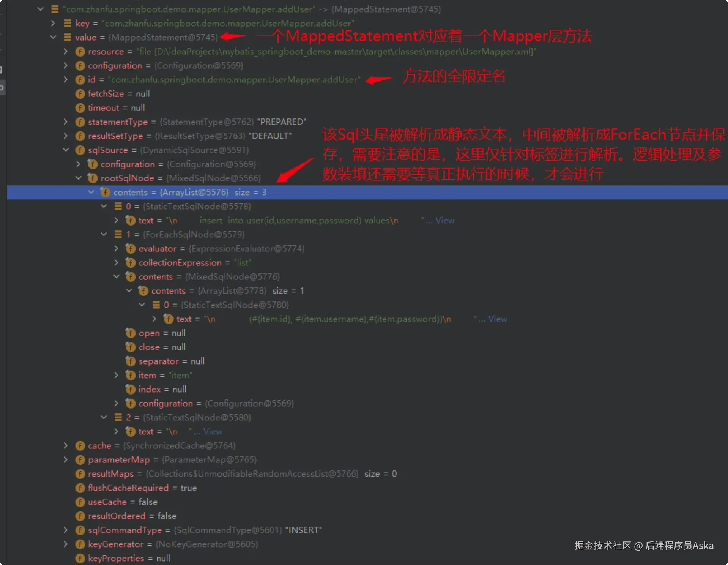Collapse index 1 ForEachSqlNode@5579
The width and height of the screenshot is (728, 565).
pyautogui.click(x=104, y=234)
